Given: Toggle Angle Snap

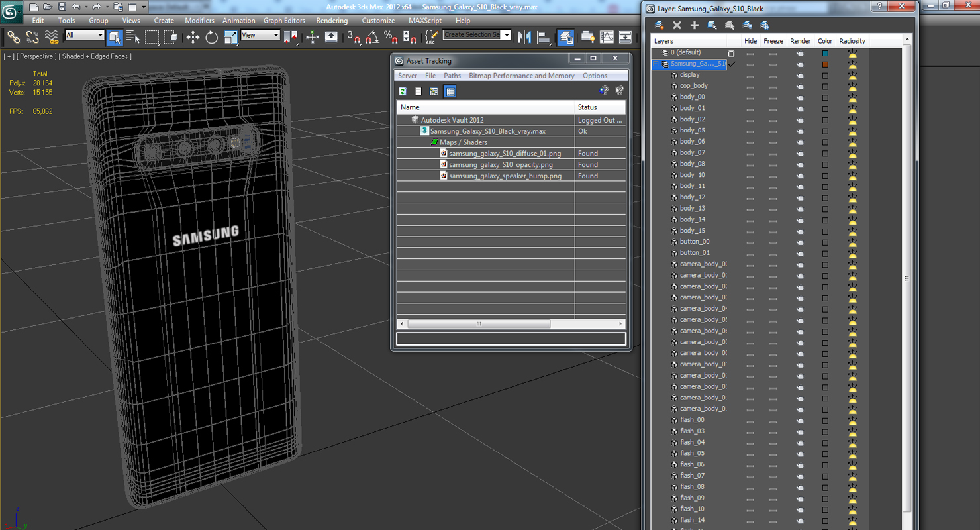Looking at the screenshot, I should [372, 37].
